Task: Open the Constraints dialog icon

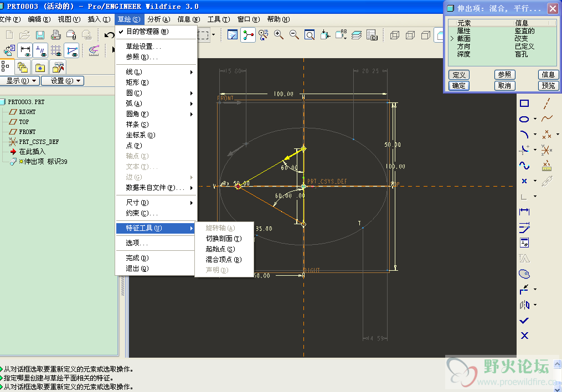Action: 524,243
